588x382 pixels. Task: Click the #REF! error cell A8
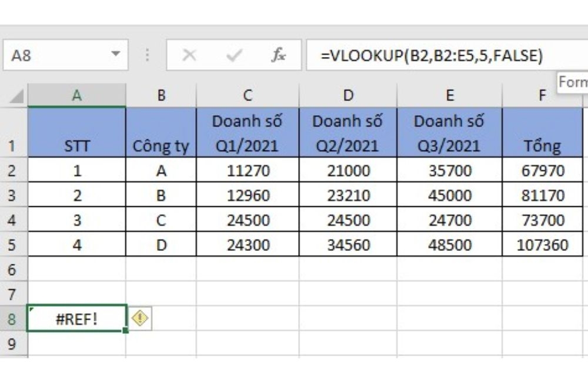77,319
